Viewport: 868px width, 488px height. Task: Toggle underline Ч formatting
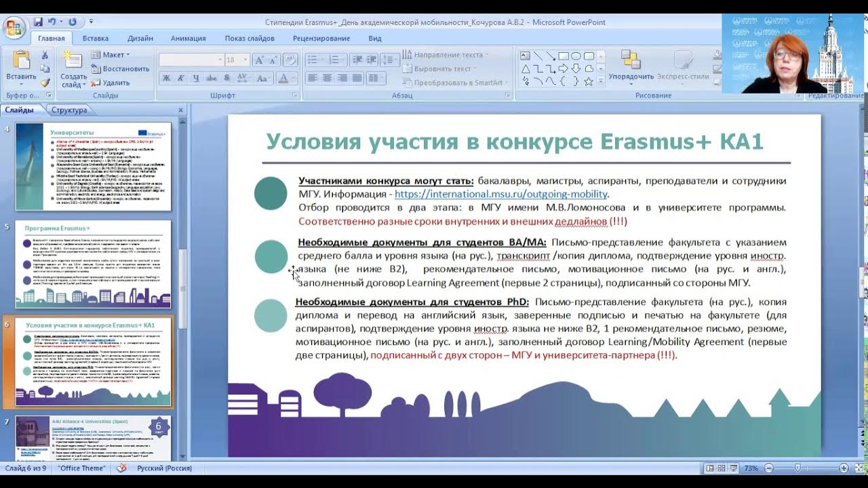click(x=196, y=79)
